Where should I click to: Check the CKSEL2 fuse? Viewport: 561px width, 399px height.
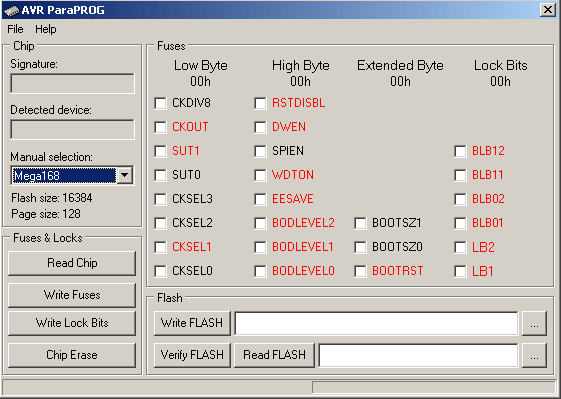(160, 223)
